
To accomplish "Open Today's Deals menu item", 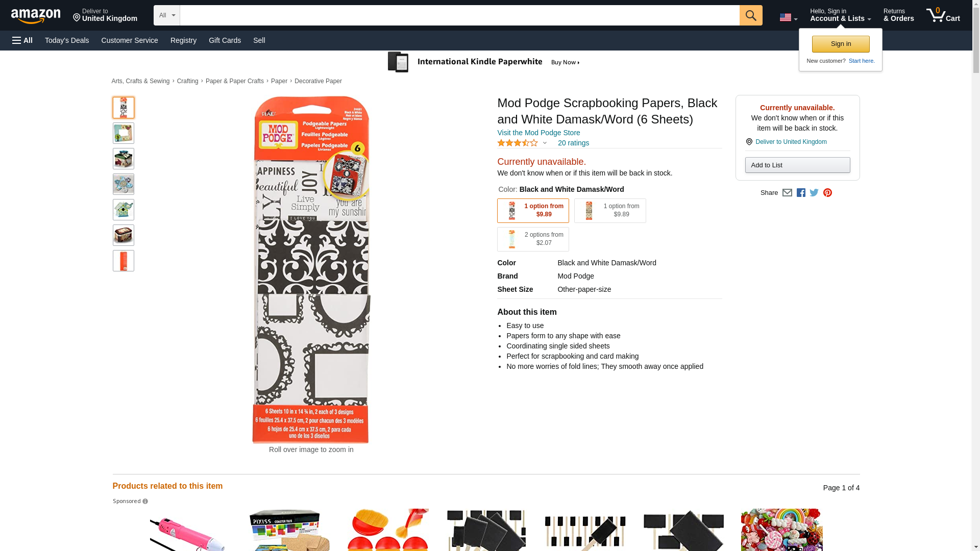I will click(67, 40).
